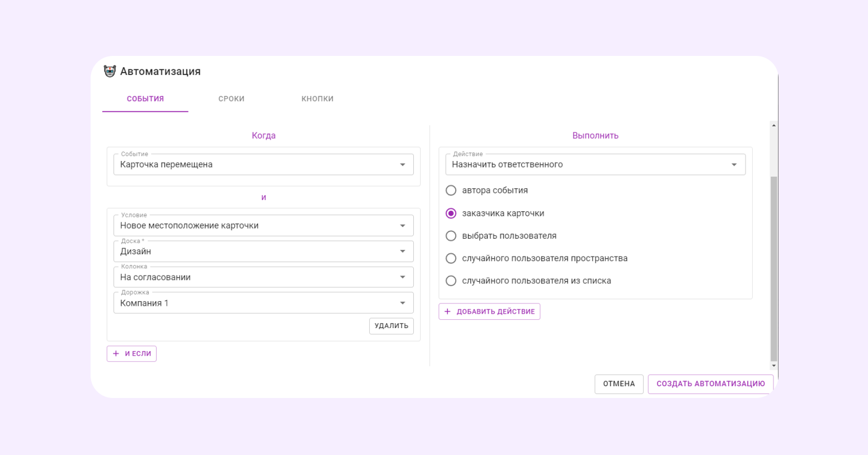Open the СРОКИ tab
The image size is (868, 455).
coord(232,99)
